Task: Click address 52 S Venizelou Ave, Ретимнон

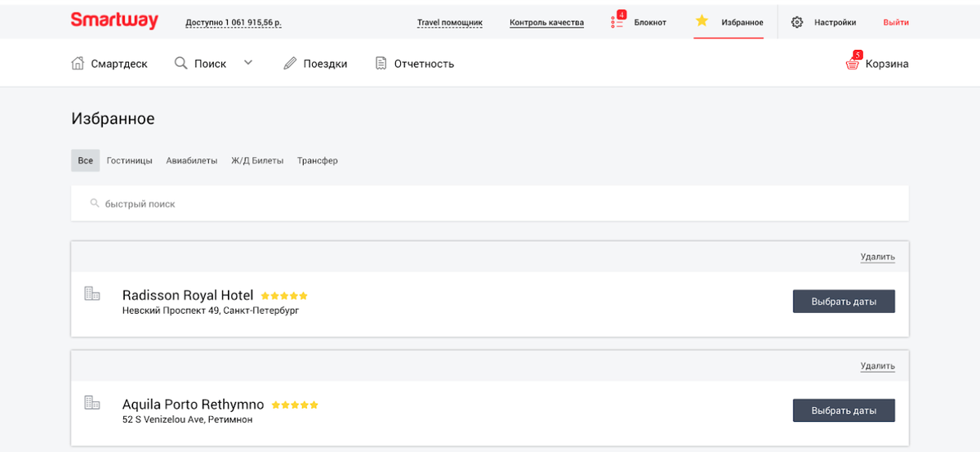Action: pyautogui.click(x=187, y=419)
